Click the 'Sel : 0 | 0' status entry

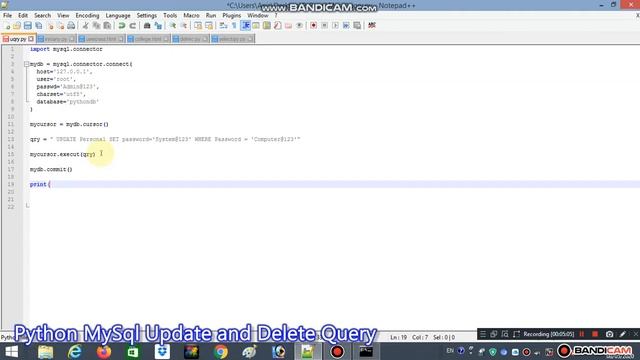444,338
